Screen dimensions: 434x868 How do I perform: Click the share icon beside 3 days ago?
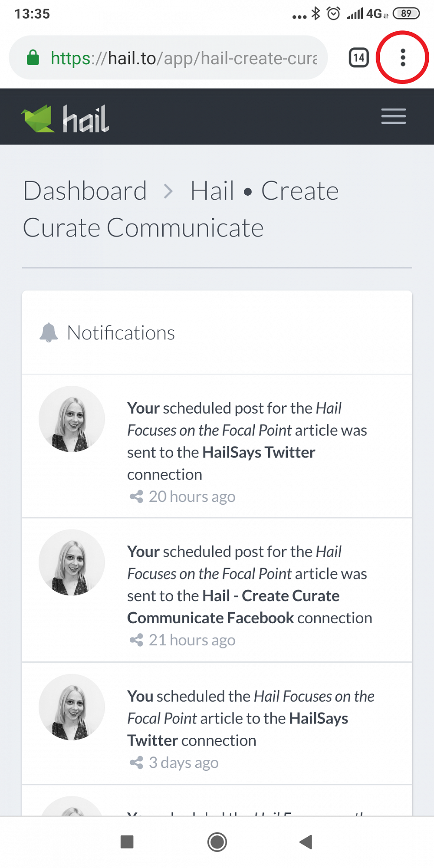(x=136, y=763)
